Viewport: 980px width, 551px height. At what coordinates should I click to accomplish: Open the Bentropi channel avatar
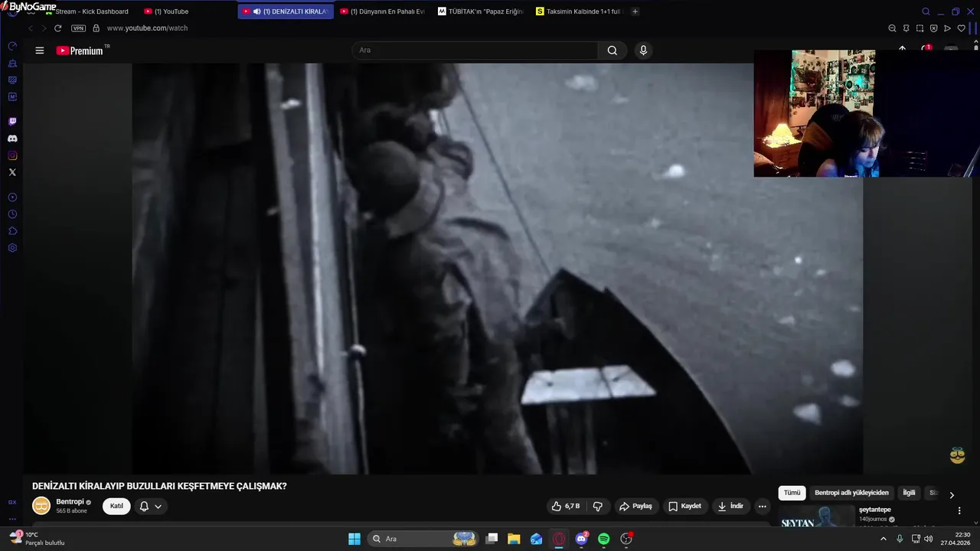click(41, 506)
